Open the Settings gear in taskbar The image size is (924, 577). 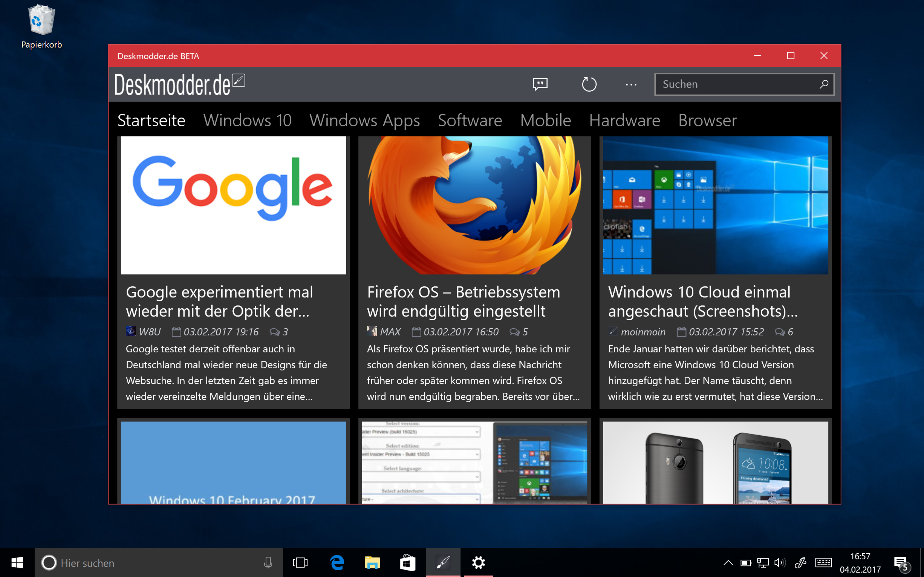pos(478,563)
